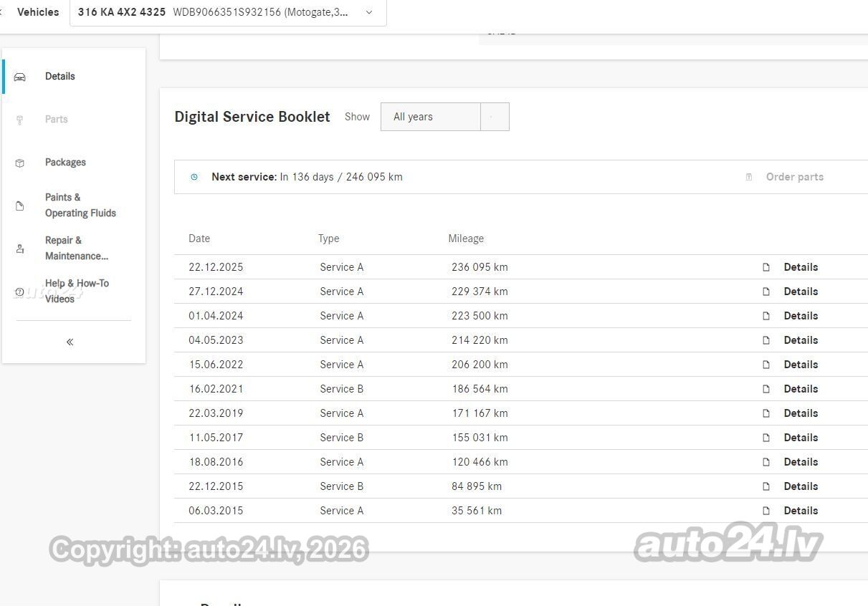Screen dimensions: 868x606
Task: Select Service B in 16.02.2021 row
Action: pyautogui.click(x=342, y=389)
